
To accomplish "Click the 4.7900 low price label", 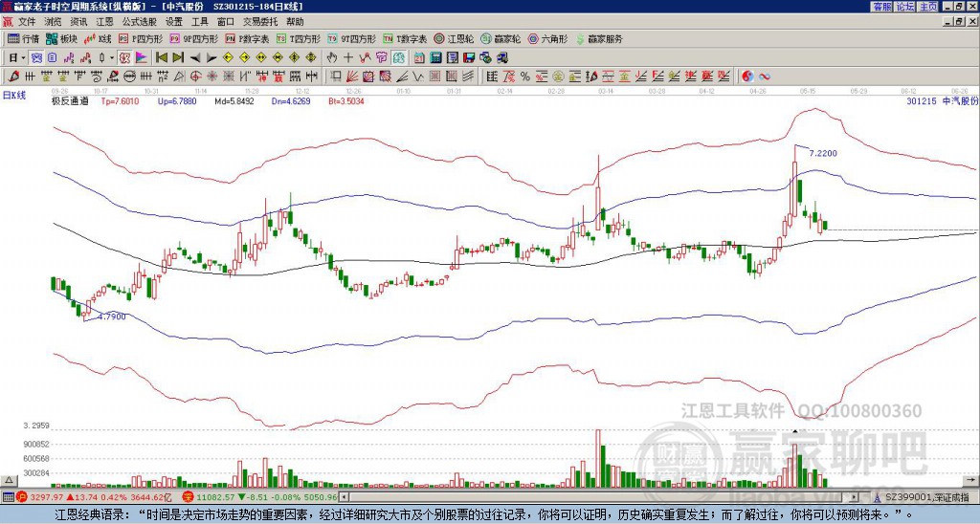I will [112, 317].
